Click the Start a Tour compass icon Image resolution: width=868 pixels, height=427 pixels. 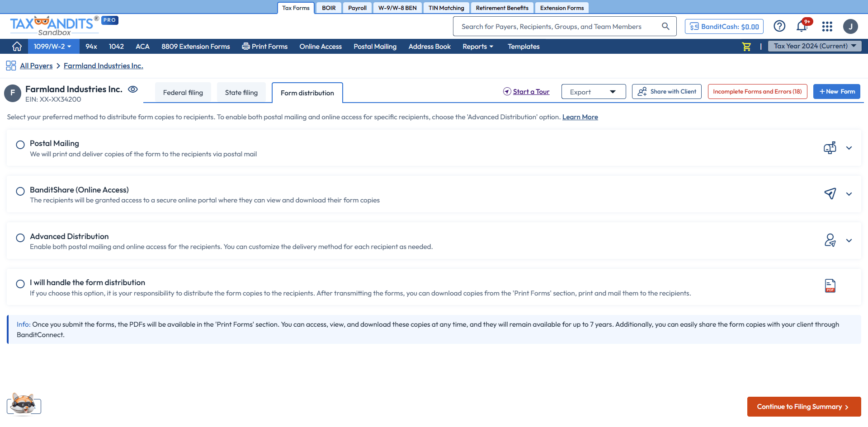(x=507, y=92)
